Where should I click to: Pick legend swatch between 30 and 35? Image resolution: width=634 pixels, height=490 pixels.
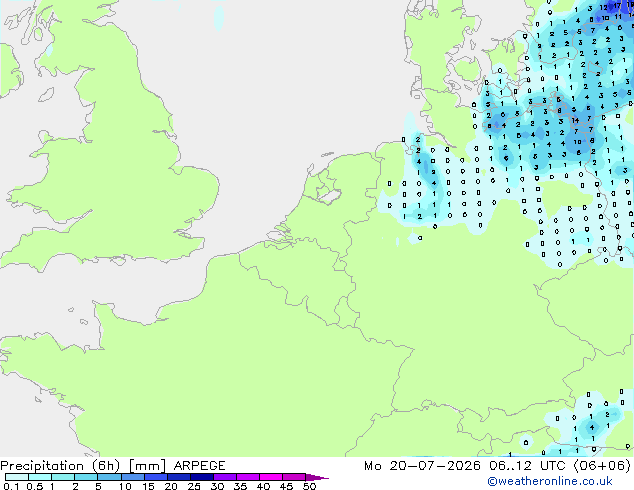point(225,477)
